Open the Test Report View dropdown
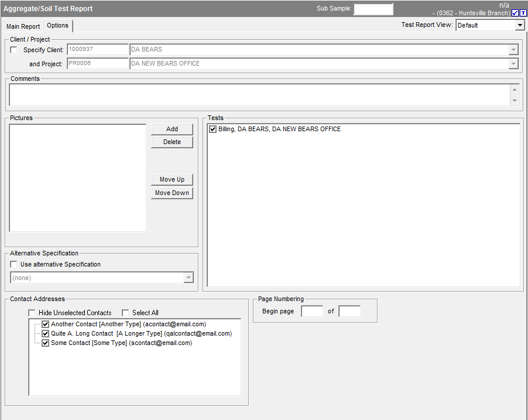The image size is (528, 420). tap(519, 25)
